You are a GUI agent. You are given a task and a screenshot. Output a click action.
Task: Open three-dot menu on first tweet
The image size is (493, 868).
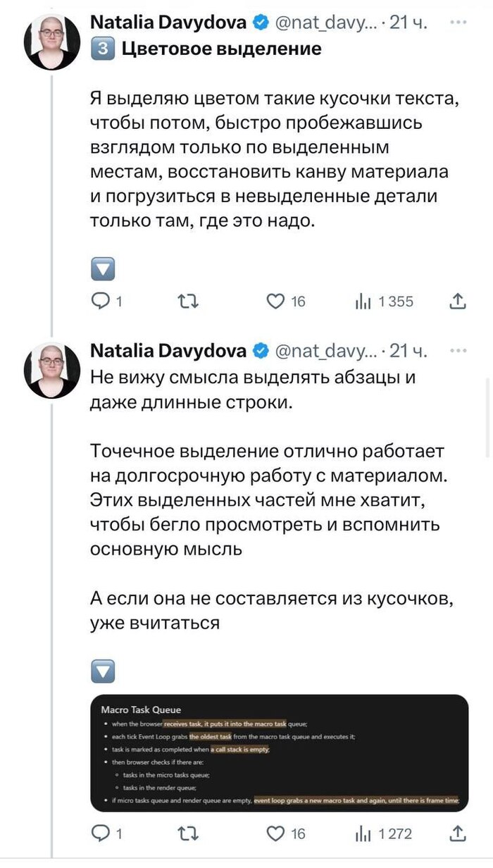(458, 23)
